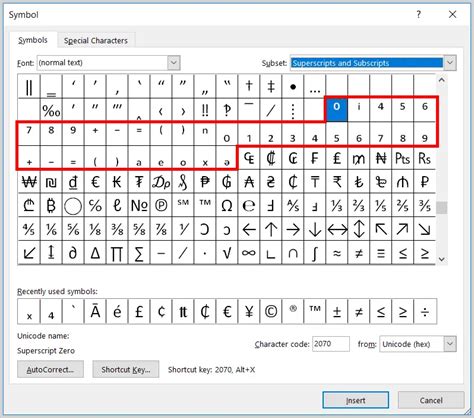
Task: Pick the square root symbol
Action: pos(227,253)
